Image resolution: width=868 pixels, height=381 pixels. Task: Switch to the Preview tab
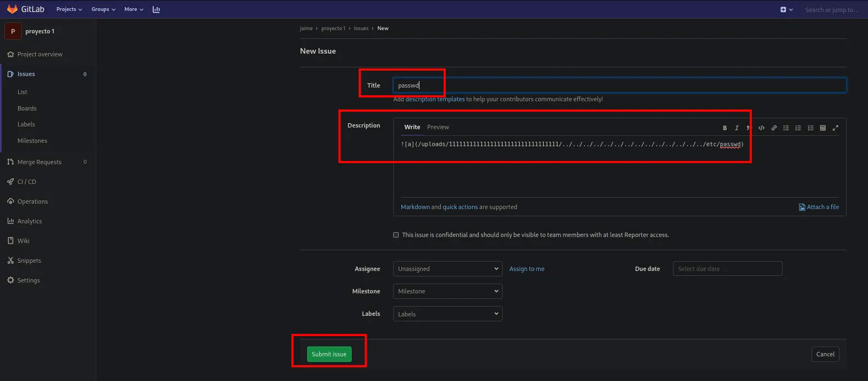438,127
